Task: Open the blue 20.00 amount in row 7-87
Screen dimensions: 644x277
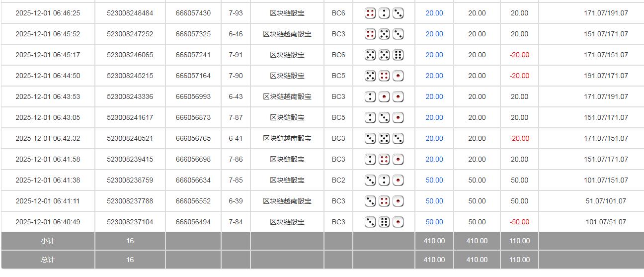Action: click(434, 118)
